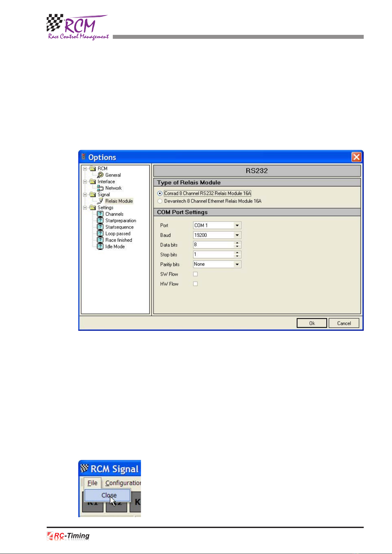Click the Channels settings icon

100,214
